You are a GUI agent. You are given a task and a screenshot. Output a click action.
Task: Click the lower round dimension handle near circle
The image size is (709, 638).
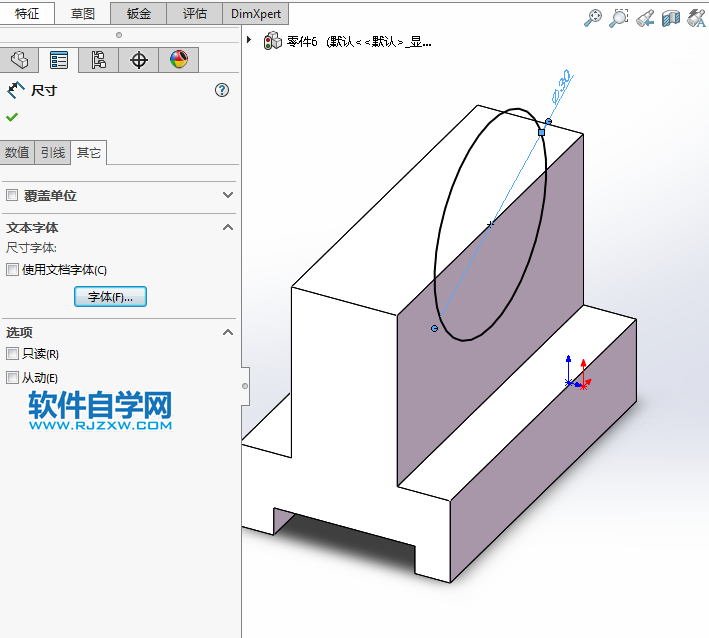pyautogui.click(x=435, y=328)
